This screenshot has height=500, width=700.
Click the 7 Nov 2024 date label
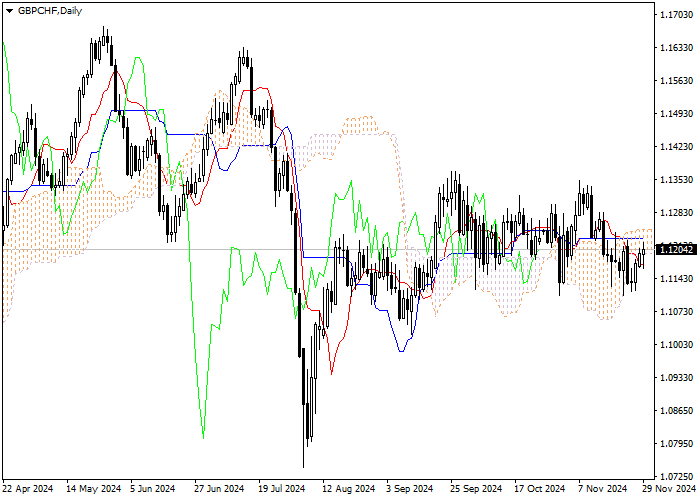tap(603, 489)
